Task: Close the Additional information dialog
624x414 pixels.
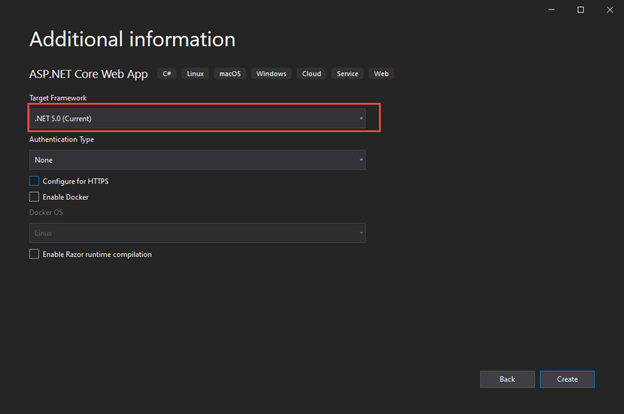Action: tap(608, 9)
